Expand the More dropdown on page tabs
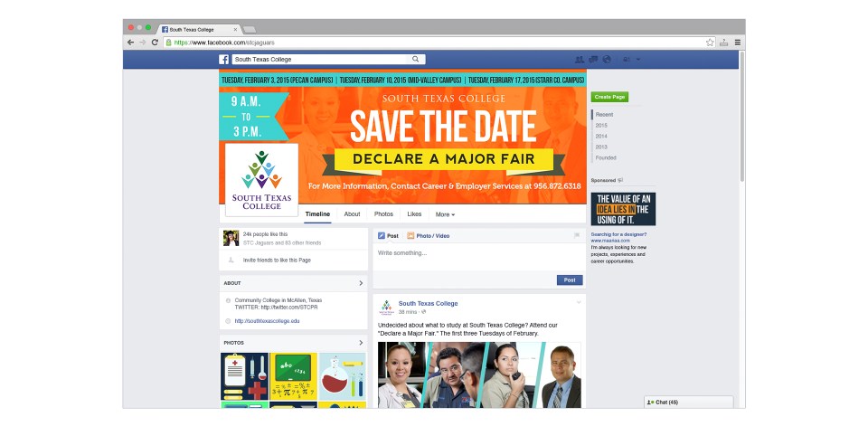This screenshot has width=868, height=436. (445, 214)
